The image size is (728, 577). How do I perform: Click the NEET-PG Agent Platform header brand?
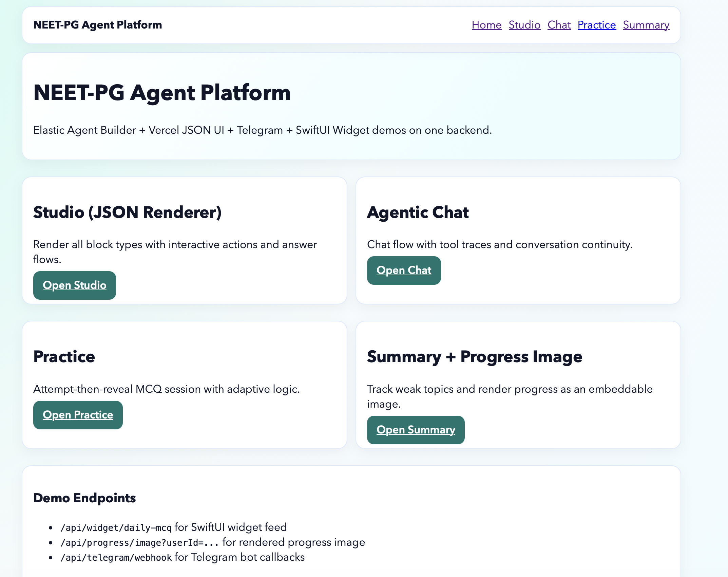pyautogui.click(x=98, y=25)
